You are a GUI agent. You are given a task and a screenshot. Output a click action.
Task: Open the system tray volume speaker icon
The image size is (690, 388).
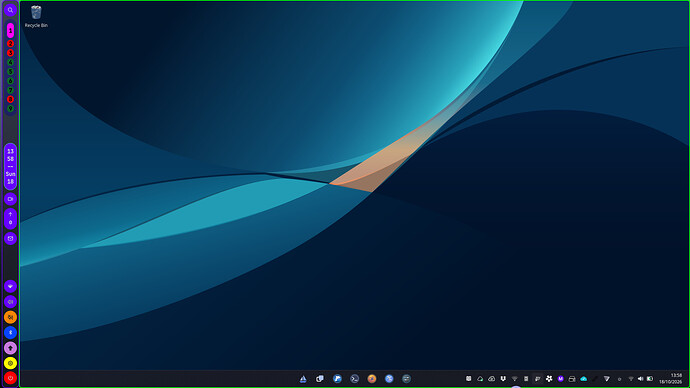tap(640, 379)
